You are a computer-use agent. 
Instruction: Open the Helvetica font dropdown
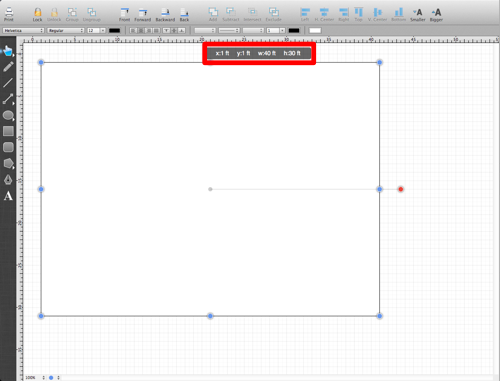[x=23, y=31]
